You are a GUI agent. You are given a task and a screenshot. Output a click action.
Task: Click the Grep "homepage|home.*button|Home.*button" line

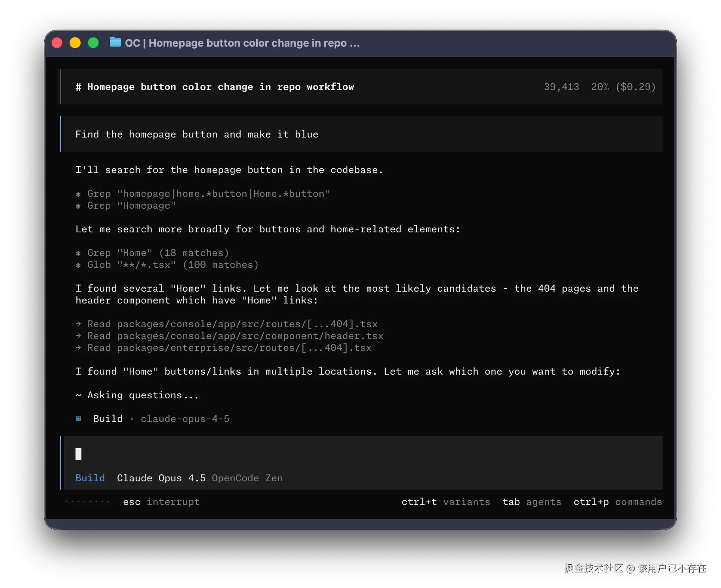click(203, 194)
